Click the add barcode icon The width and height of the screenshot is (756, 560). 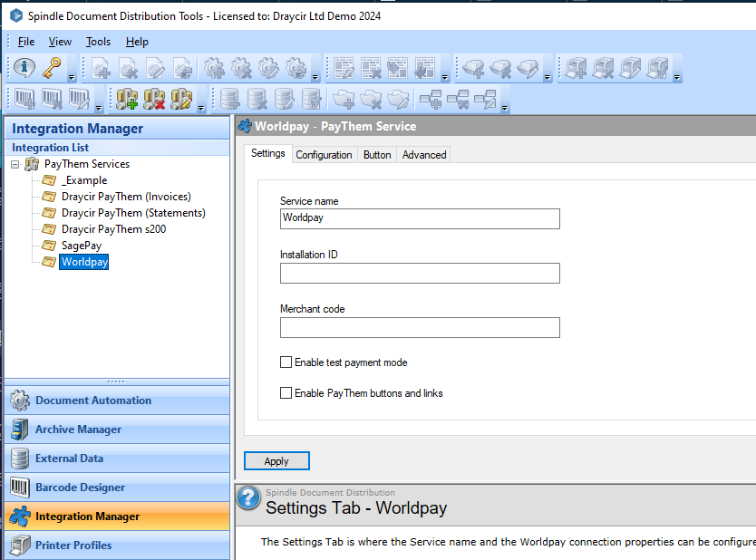tap(24, 99)
